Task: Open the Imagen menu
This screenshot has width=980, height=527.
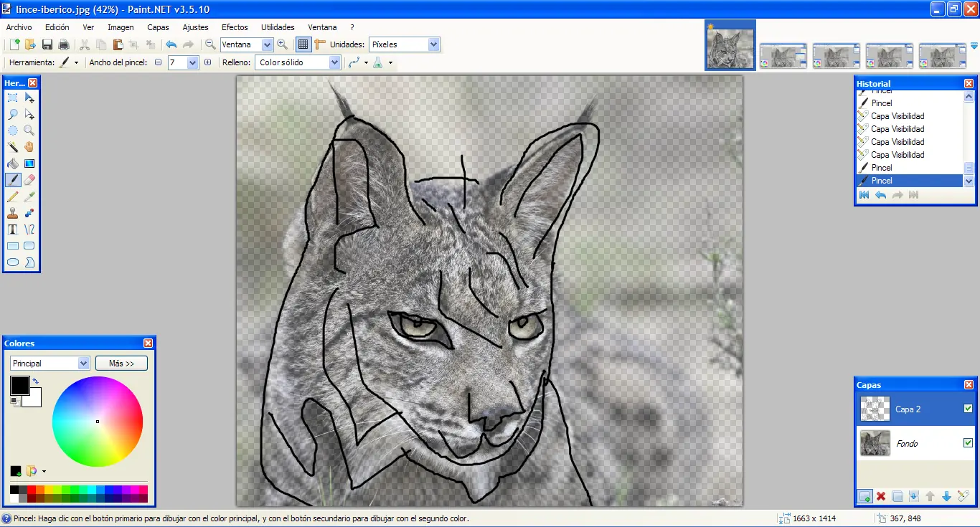Action: point(121,27)
